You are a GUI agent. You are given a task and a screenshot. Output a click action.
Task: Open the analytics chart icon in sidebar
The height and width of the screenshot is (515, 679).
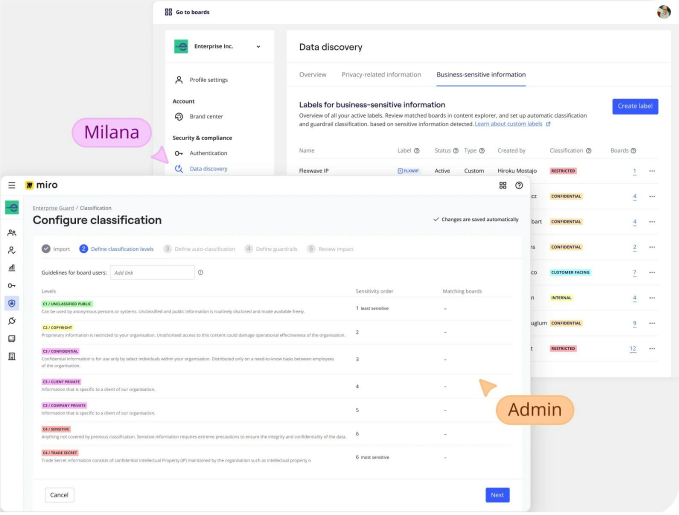[x=12, y=267]
